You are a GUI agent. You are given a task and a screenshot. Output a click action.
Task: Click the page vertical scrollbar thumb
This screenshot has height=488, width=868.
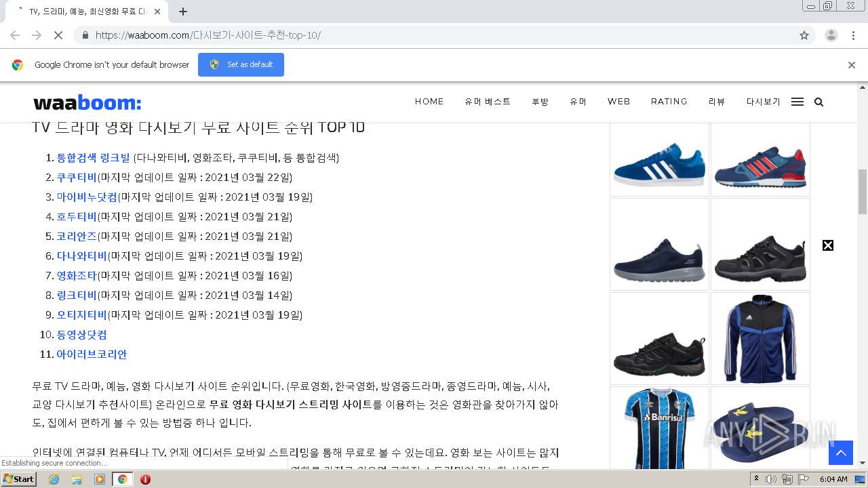[863, 192]
